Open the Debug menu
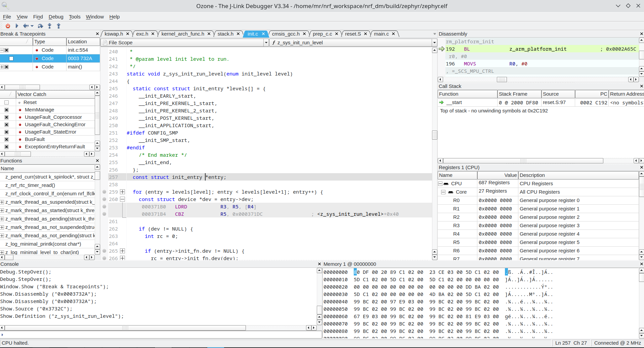Viewport: 644px width, 348px height. click(56, 17)
